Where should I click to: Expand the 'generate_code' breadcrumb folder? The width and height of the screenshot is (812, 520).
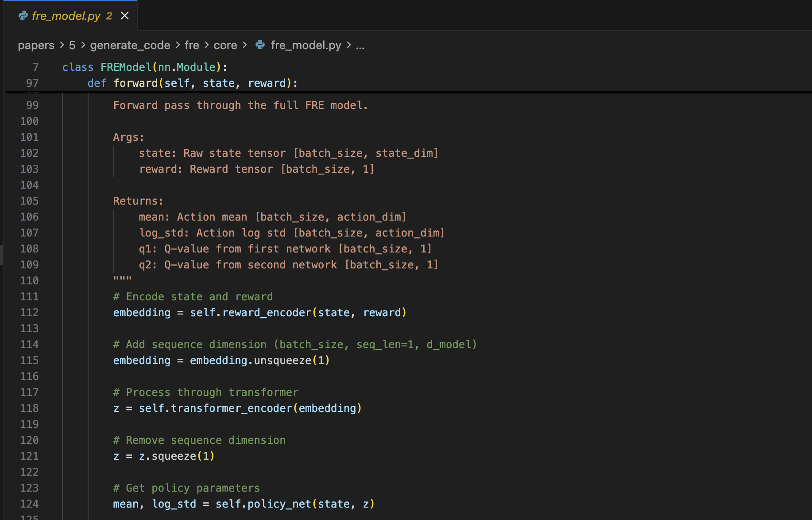pos(130,45)
